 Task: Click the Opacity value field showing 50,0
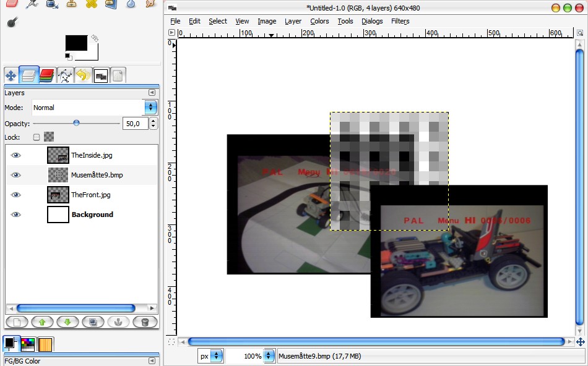135,123
